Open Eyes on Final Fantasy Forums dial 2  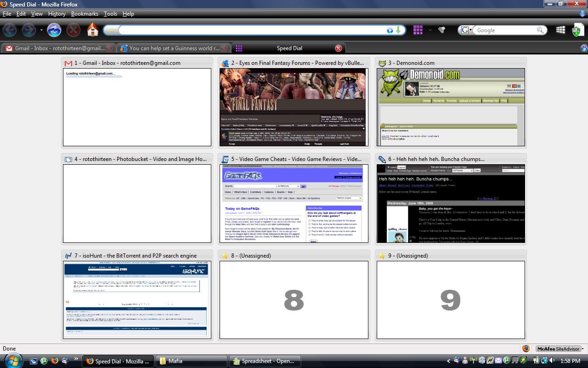[294, 107]
